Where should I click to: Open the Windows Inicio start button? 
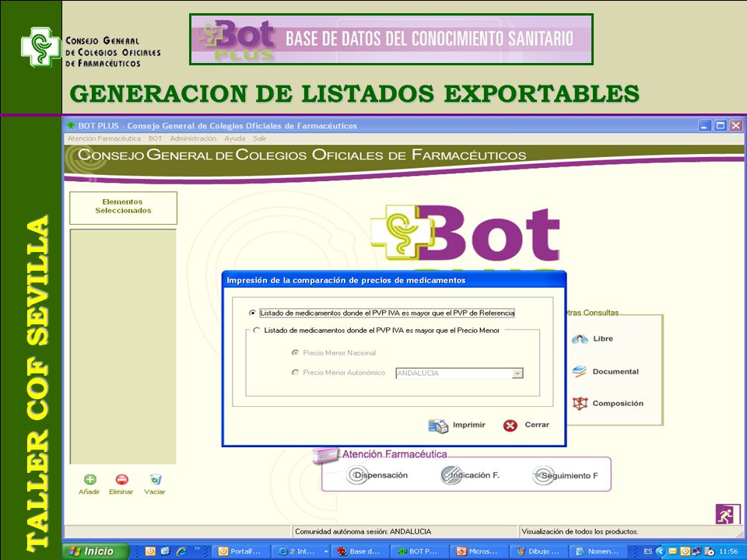[95, 551]
